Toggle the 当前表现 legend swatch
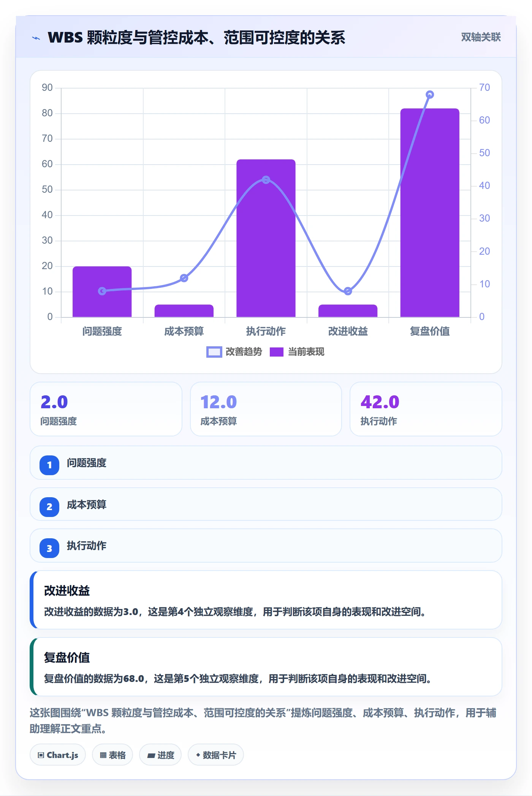 coord(277,352)
